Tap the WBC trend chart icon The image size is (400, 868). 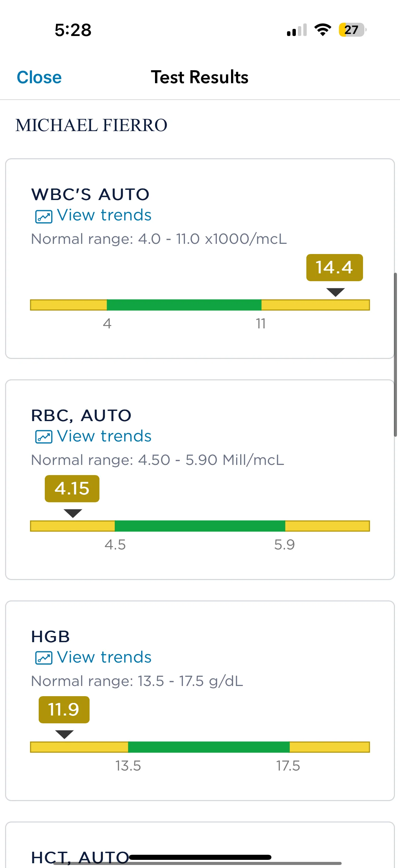[x=44, y=216]
